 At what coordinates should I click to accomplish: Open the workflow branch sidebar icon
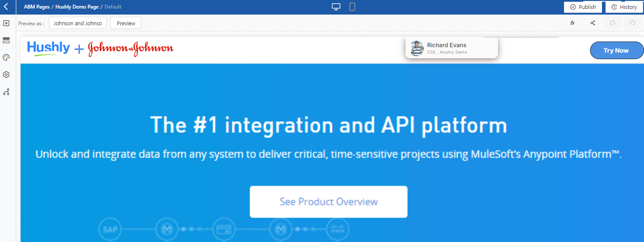(6, 92)
